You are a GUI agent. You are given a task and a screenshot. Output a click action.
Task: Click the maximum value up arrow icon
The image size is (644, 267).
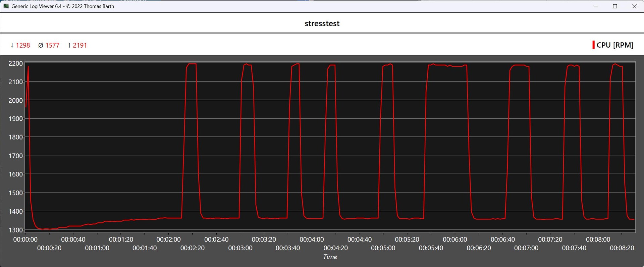click(69, 45)
